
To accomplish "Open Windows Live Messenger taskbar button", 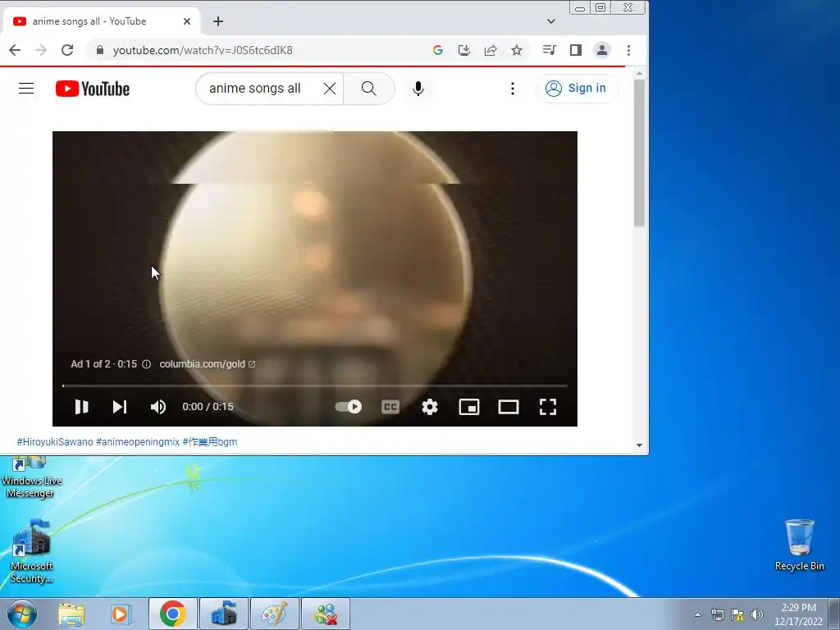I will pyautogui.click(x=326, y=614).
